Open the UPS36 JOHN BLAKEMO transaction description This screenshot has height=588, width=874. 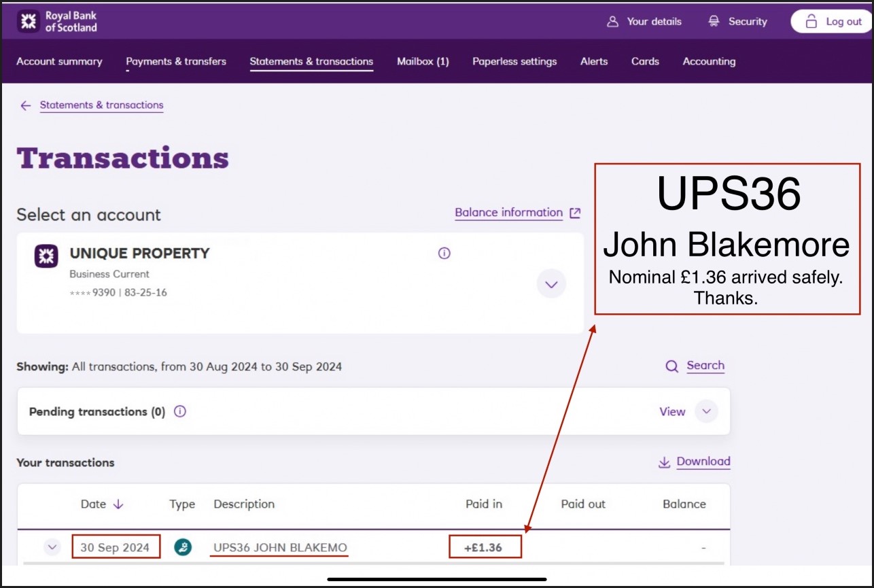pos(280,547)
